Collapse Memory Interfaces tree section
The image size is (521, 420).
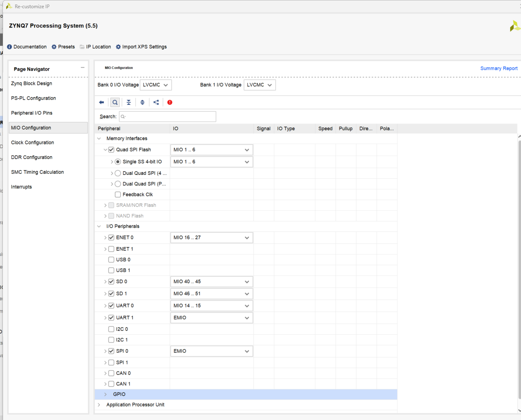point(99,138)
